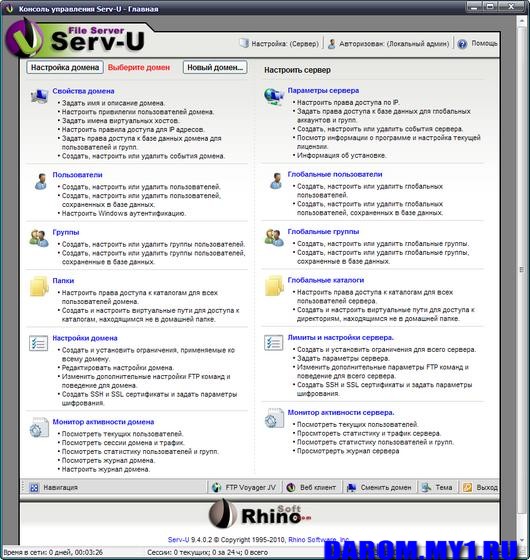The height and width of the screenshot is (560, 530).
Task: Click the Пользователи person icon
Action: [x=40, y=181]
